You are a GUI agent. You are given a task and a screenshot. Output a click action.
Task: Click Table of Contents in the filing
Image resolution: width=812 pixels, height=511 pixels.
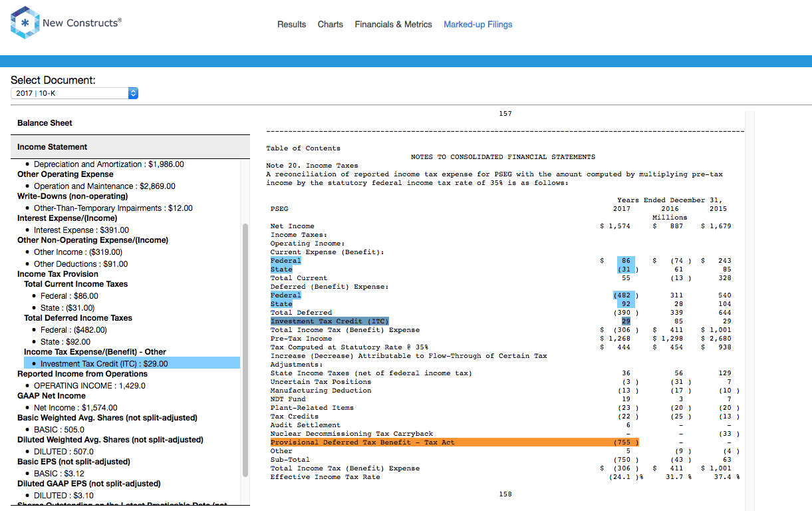(x=303, y=148)
